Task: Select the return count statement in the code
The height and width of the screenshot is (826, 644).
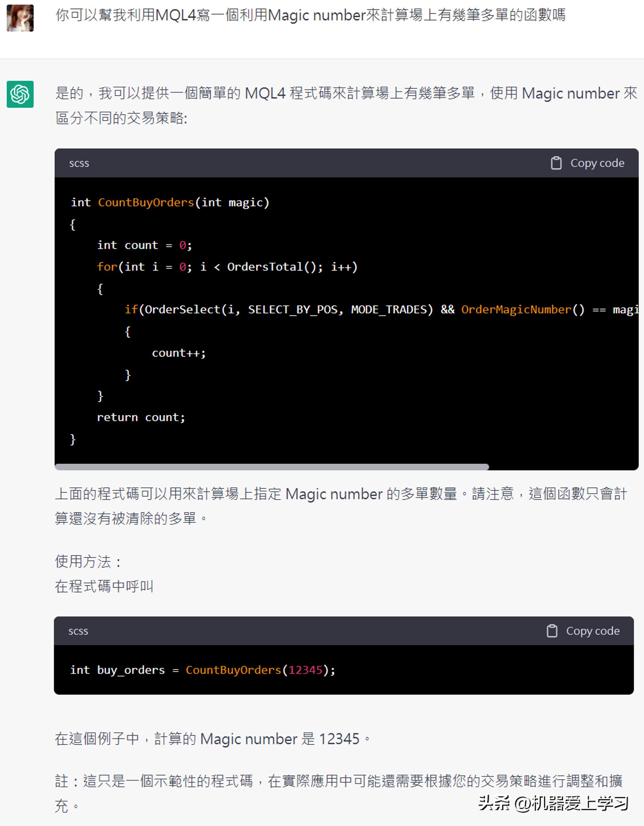Action: (141, 417)
